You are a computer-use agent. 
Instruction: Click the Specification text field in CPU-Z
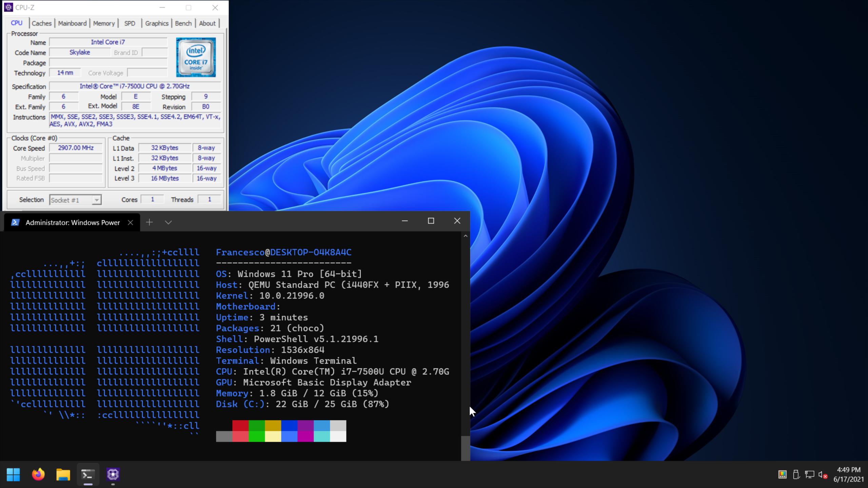135,86
